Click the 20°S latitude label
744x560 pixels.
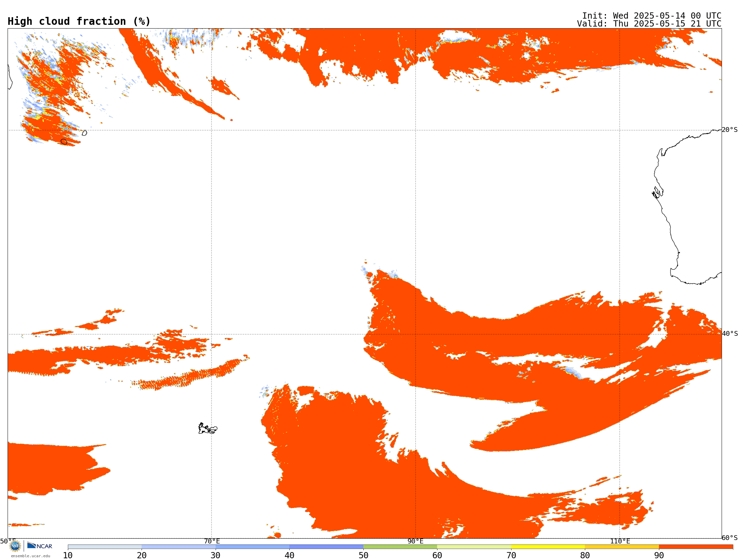pos(730,130)
